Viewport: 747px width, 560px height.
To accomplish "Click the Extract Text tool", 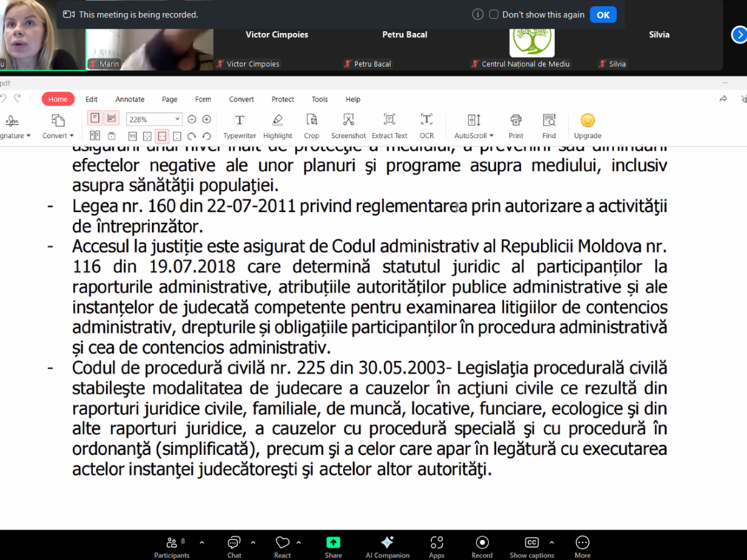I will [x=389, y=126].
